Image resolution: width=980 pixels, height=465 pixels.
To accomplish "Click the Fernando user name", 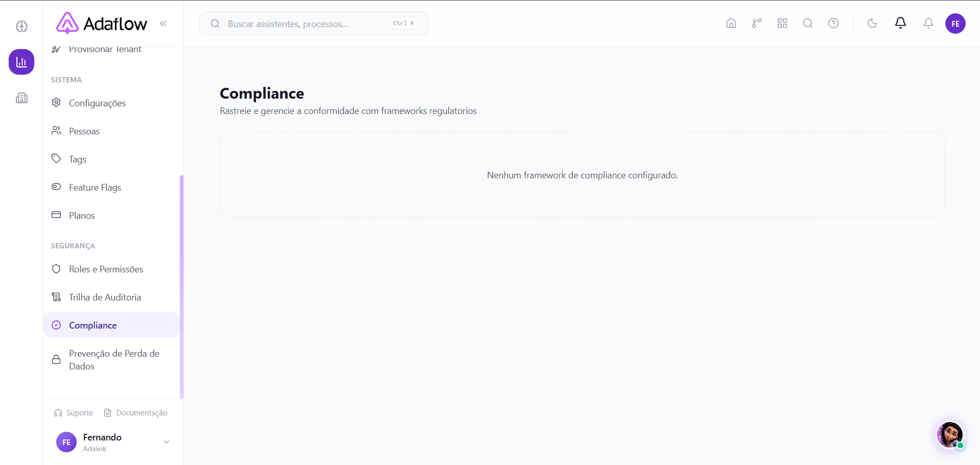I will tap(102, 437).
